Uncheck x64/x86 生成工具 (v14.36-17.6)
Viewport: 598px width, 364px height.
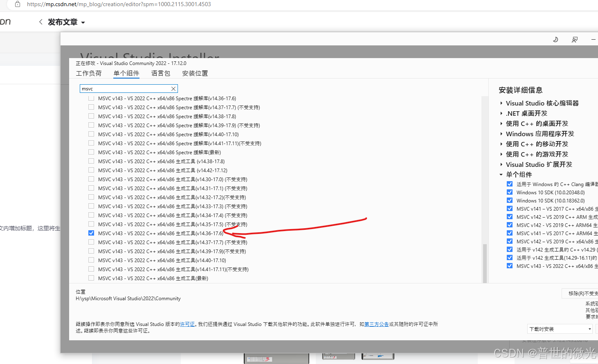pos(91,233)
